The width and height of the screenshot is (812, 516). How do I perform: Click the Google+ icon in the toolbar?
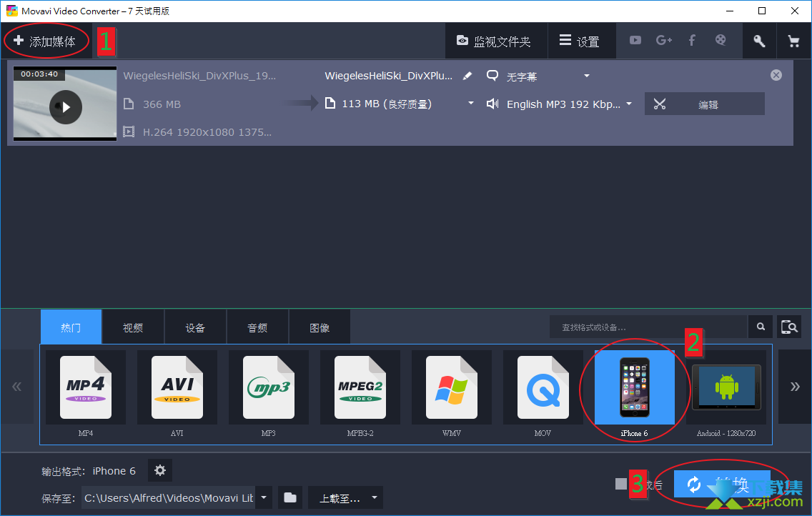(664, 40)
